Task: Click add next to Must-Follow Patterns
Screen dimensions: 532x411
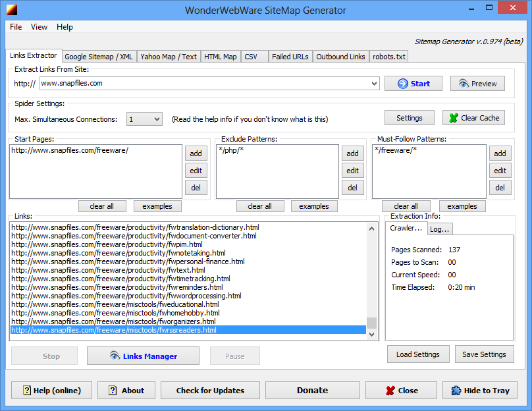Action: coord(500,153)
